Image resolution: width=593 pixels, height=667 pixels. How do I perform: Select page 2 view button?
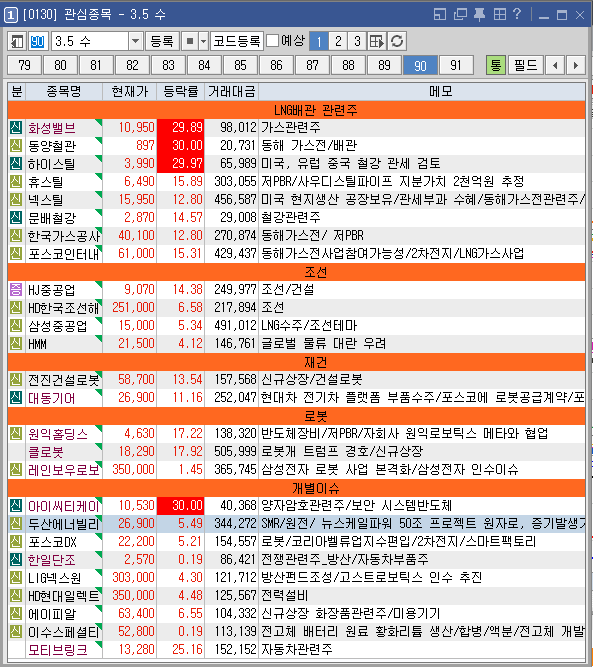[338, 41]
